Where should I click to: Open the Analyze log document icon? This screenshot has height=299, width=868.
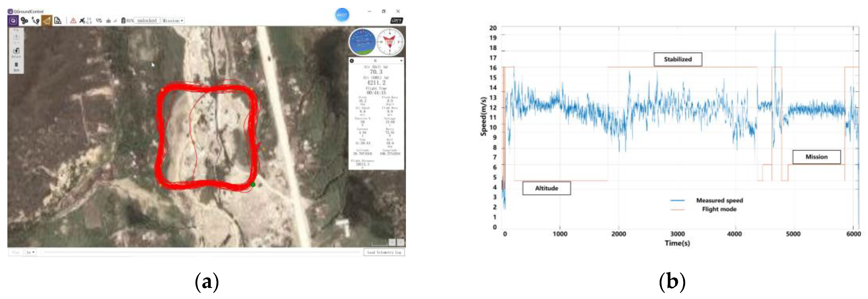[58, 21]
